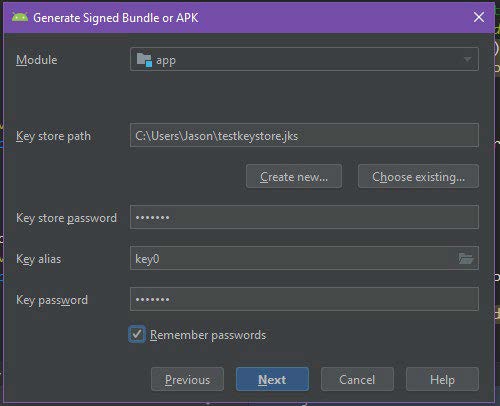Screen dimensions: 500x406
Task: Click the Key store path label
Action: pos(53,136)
